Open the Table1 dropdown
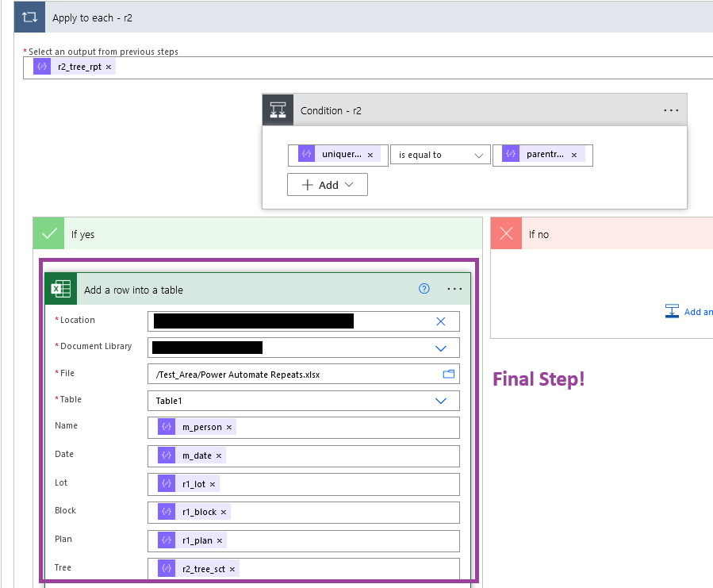The height and width of the screenshot is (588, 713). click(x=441, y=401)
